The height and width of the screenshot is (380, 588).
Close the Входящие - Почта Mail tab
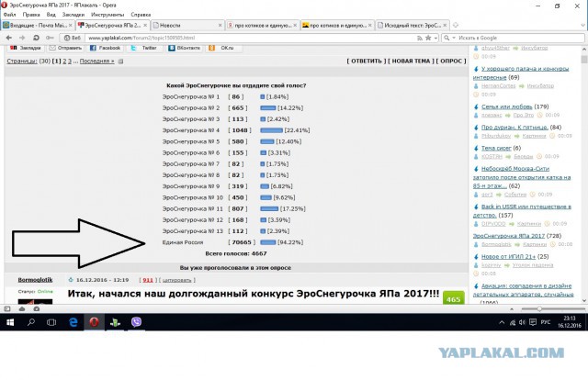tap(70, 25)
